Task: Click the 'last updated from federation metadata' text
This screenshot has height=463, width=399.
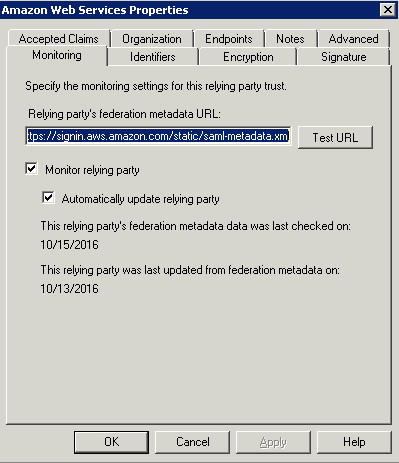Action: [190, 270]
